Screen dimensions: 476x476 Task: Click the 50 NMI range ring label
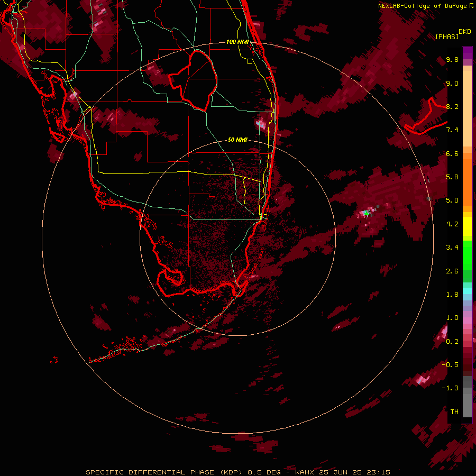tap(237, 140)
